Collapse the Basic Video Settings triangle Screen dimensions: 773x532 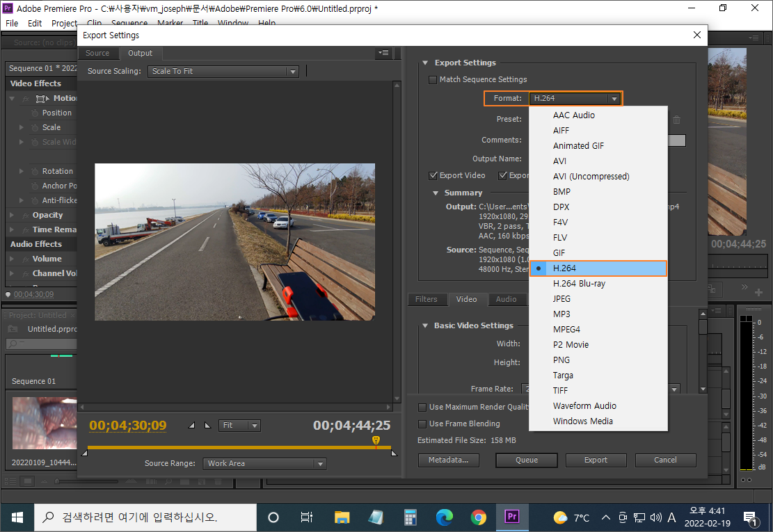coord(425,325)
